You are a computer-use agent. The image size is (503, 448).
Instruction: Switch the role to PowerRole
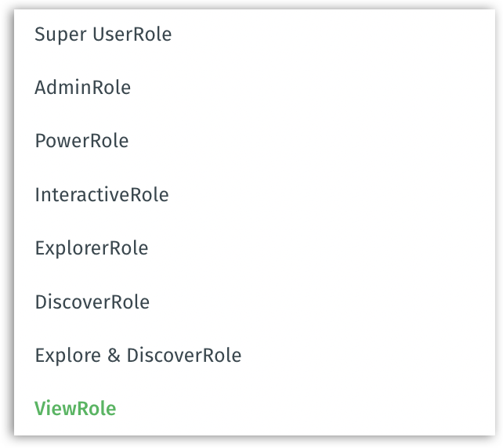pyautogui.click(x=255, y=141)
